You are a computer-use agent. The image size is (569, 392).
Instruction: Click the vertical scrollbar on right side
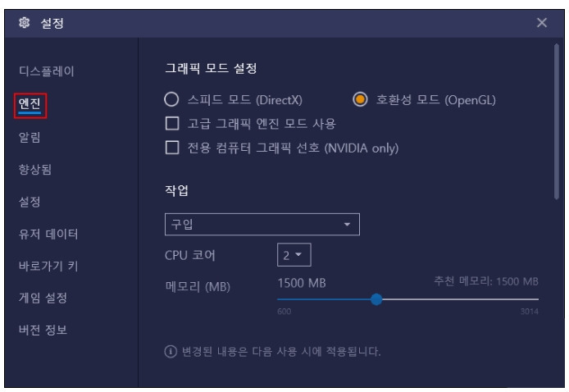pyautogui.click(x=557, y=121)
